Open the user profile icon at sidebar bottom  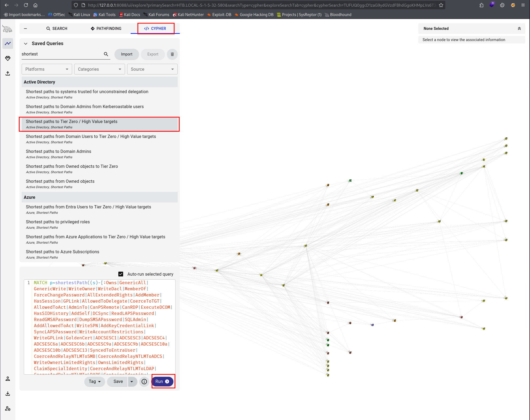pyautogui.click(x=7, y=378)
